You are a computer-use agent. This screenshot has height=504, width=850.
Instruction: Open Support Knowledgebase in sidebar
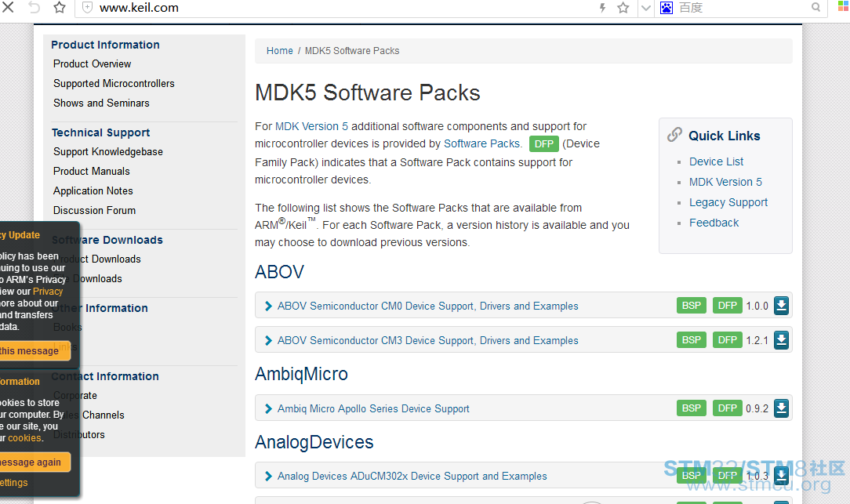tap(108, 152)
